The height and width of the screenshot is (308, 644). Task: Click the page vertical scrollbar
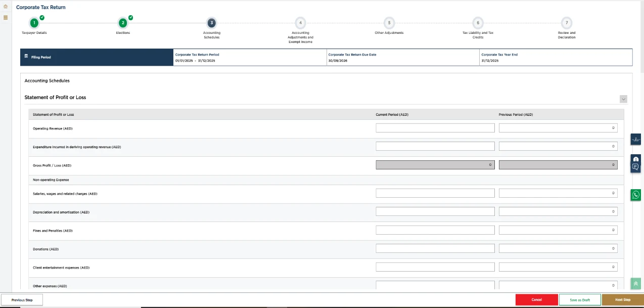642,38
